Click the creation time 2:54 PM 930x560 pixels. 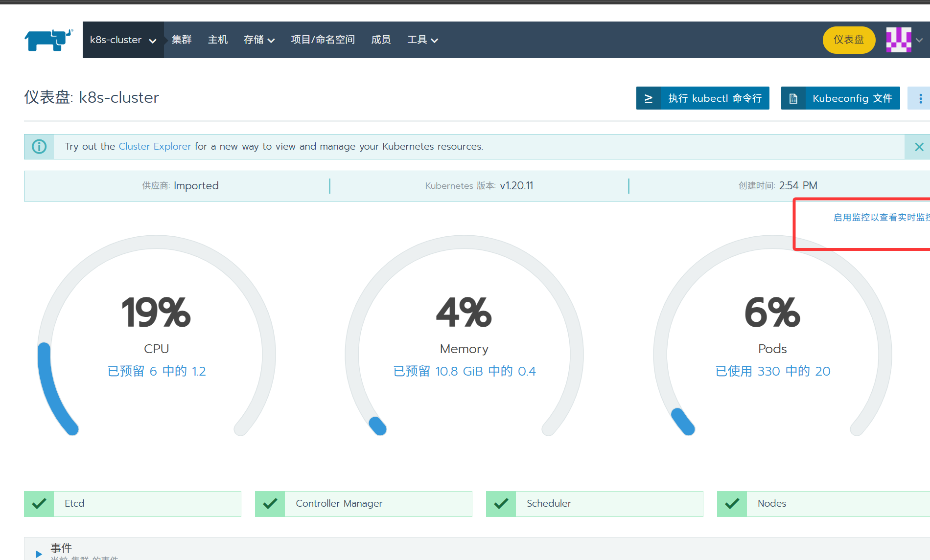[798, 186]
